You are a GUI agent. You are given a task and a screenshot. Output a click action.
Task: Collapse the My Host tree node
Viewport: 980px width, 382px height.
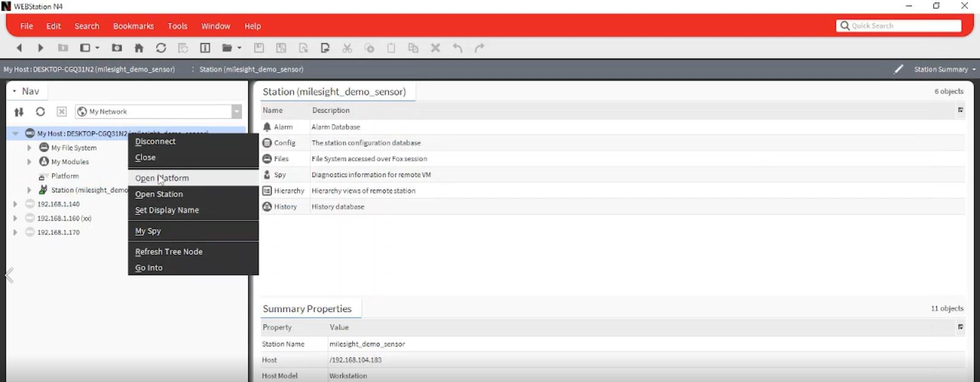pos(15,134)
